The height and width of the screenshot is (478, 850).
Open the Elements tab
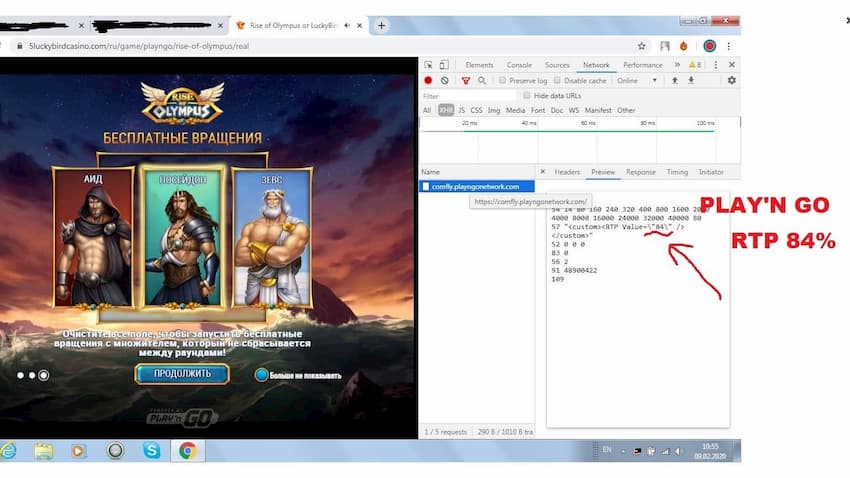click(479, 65)
